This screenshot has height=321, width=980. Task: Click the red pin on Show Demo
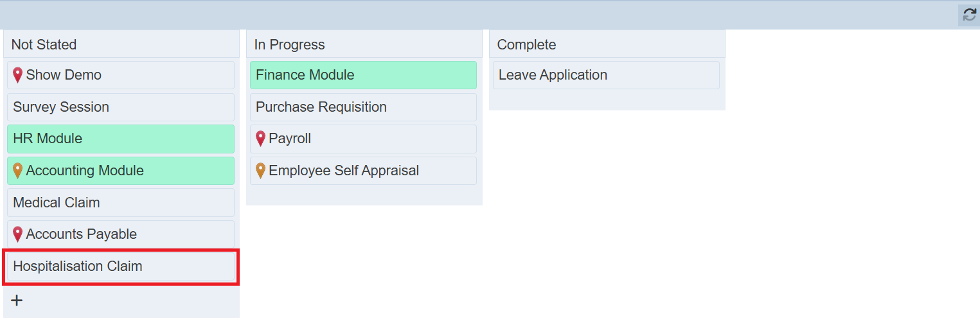[x=18, y=75]
